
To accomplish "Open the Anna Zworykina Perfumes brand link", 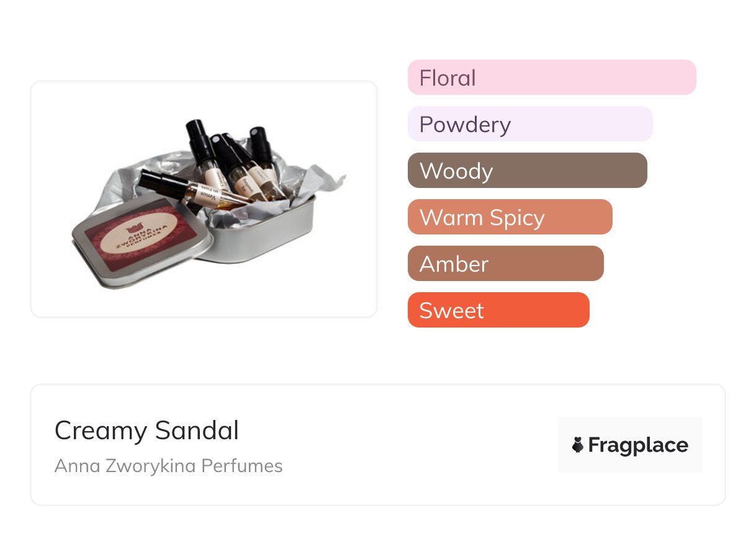I will [168, 466].
